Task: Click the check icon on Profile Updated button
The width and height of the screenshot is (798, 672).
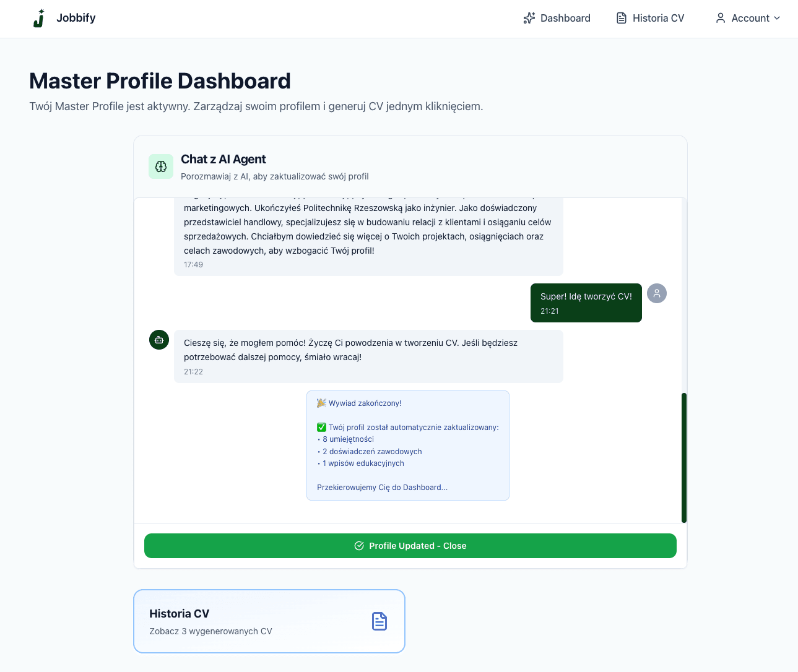Action: [x=359, y=546]
